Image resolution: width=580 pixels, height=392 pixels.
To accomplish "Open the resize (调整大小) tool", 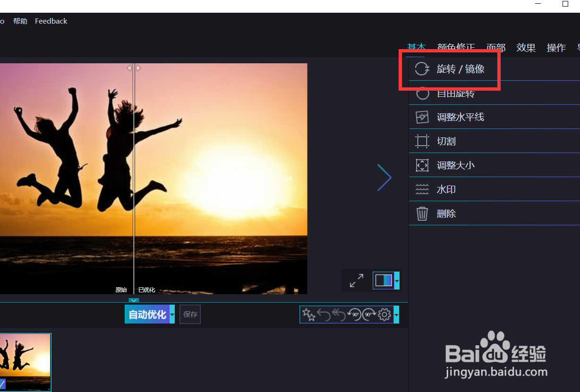I will (x=494, y=165).
